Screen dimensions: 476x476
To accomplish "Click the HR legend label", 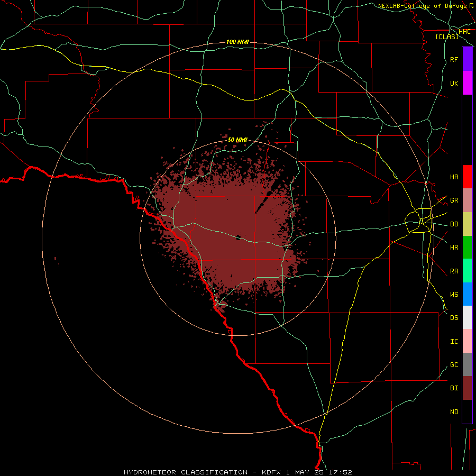I will (x=454, y=248).
